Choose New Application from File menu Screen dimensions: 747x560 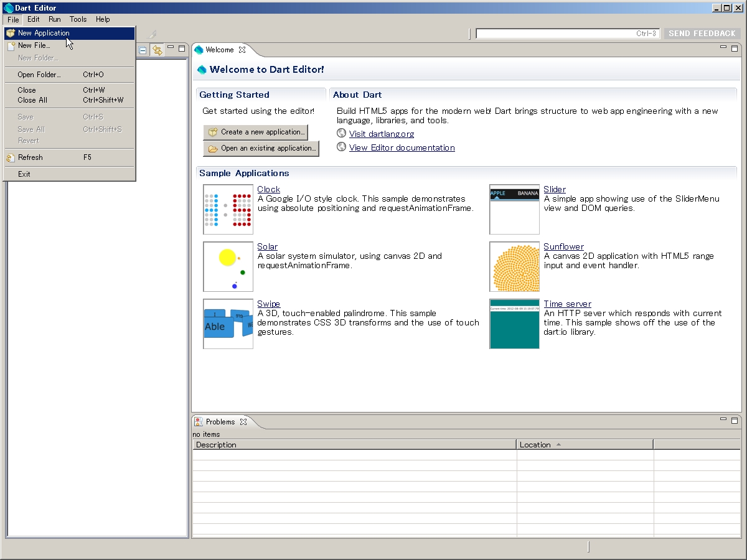(x=70, y=33)
